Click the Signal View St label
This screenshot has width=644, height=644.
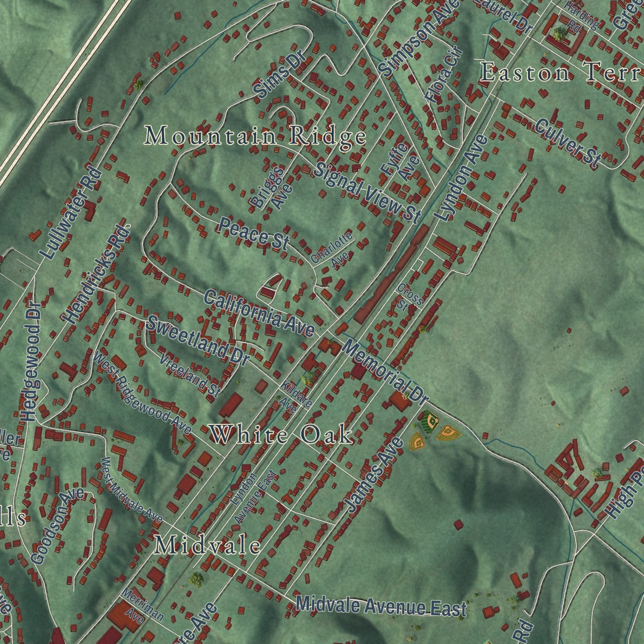[x=367, y=192]
